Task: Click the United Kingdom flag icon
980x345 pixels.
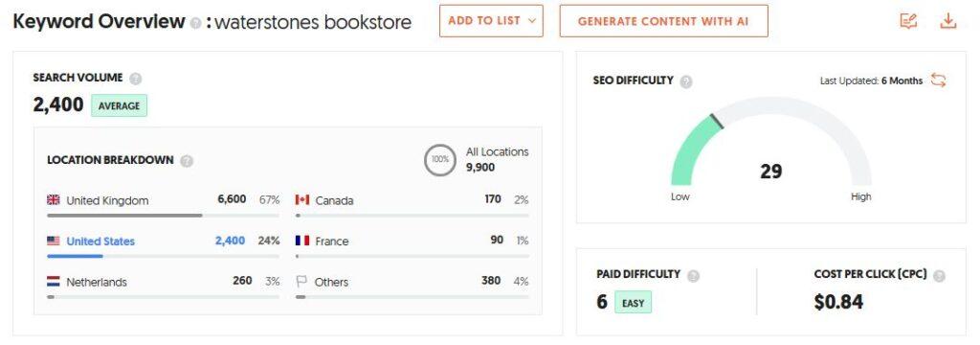Action: 54,199
